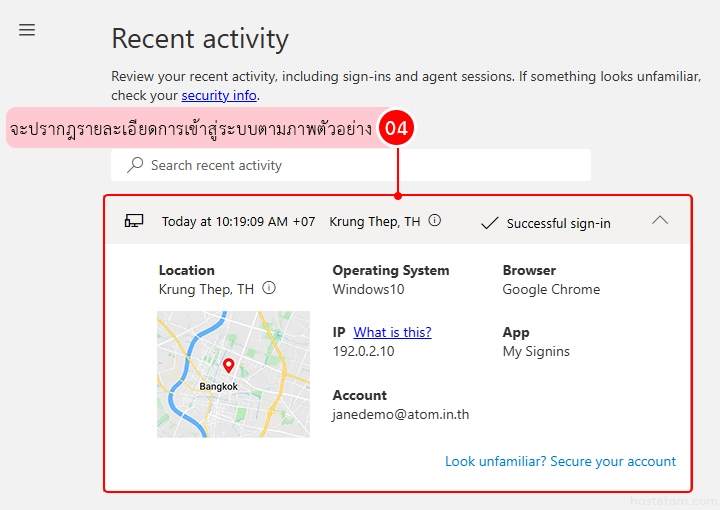Viewport: 720px width, 510px height.
Task: Click the info icon in sign-in header row
Action: 434,220
